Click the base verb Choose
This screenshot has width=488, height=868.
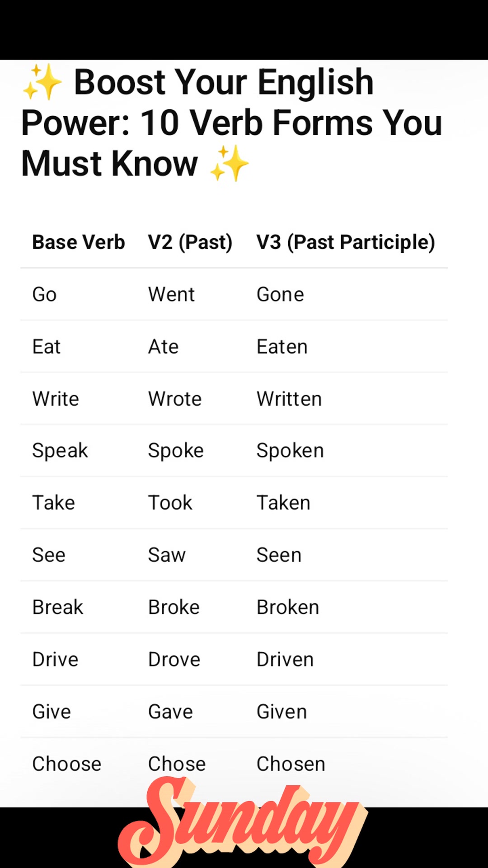67,764
